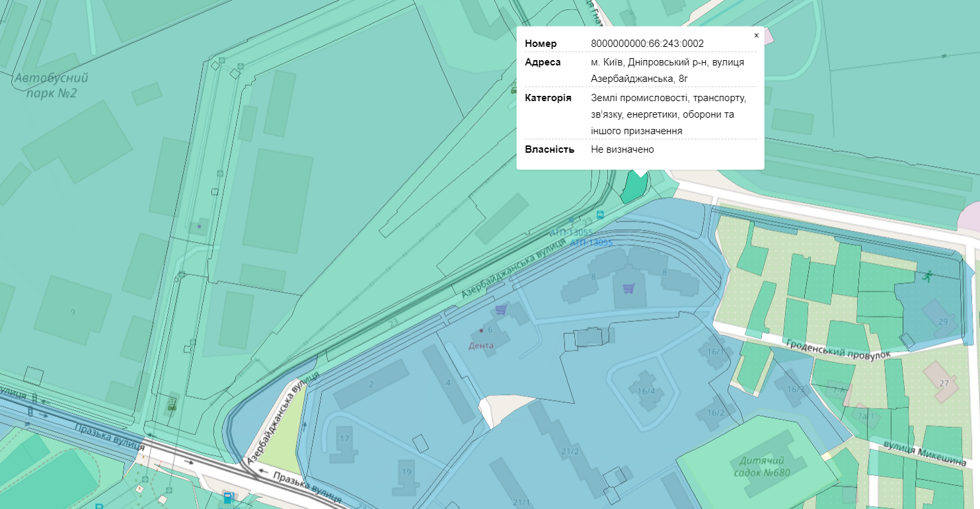Select the car icon north of Празька вулиця

[x=172, y=403]
